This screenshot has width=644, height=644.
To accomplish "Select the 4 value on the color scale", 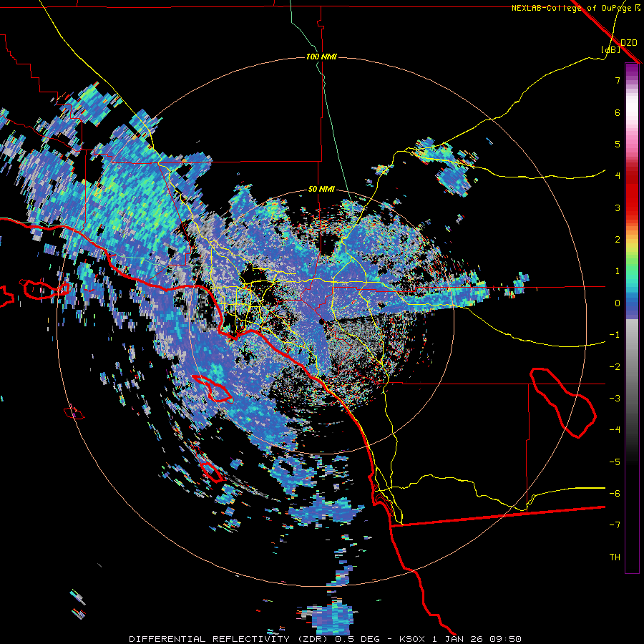I will pyautogui.click(x=618, y=176).
